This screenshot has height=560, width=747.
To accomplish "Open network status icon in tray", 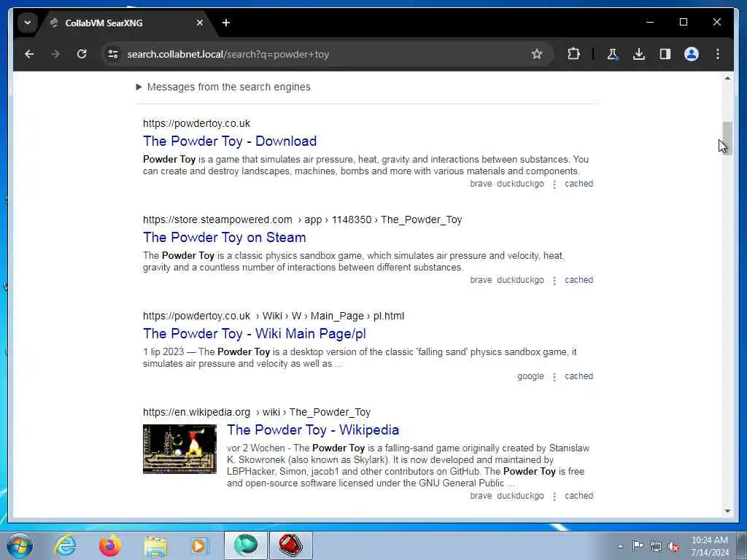I will (x=656, y=547).
